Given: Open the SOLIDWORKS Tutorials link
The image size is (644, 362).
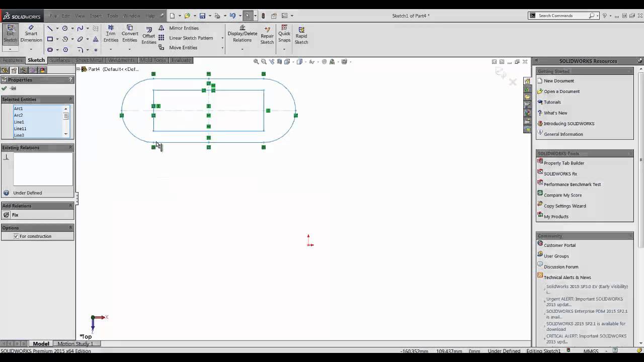Looking at the screenshot, I should (x=552, y=102).
